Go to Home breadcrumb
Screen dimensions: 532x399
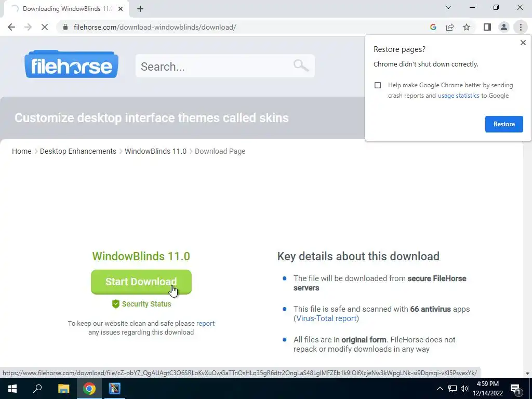[x=22, y=151]
